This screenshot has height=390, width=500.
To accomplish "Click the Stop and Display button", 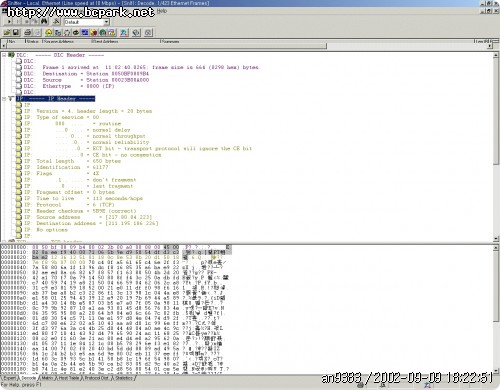I will [x=35, y=22].
